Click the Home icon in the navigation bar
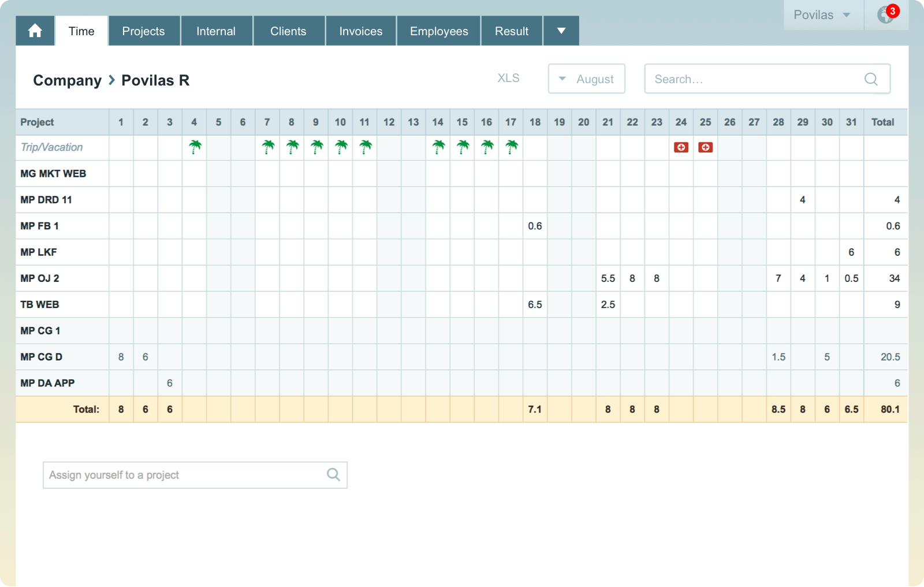 point(35,31)
